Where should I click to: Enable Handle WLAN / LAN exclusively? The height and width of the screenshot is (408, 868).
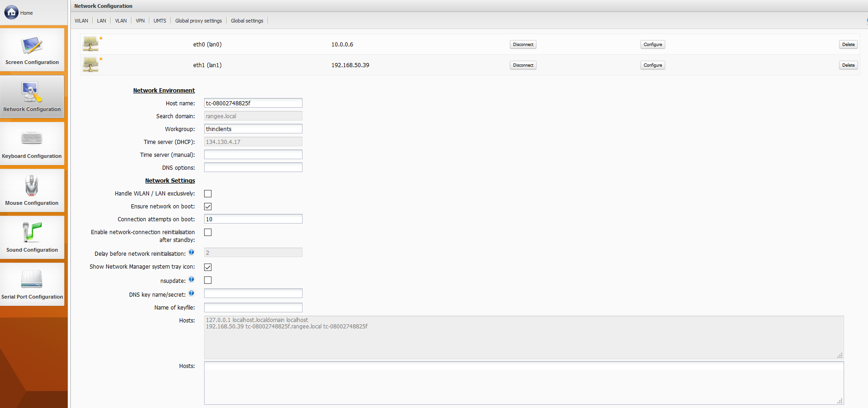208,194
